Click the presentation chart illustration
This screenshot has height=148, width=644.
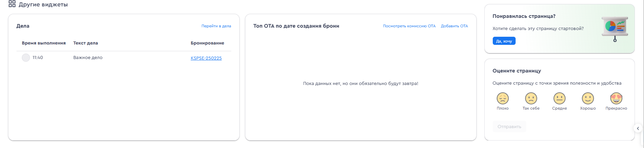click(x=615, y=29)
